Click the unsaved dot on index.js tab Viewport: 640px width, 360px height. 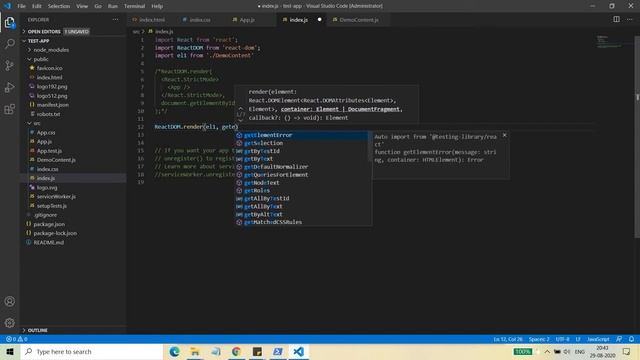point(320,20)
